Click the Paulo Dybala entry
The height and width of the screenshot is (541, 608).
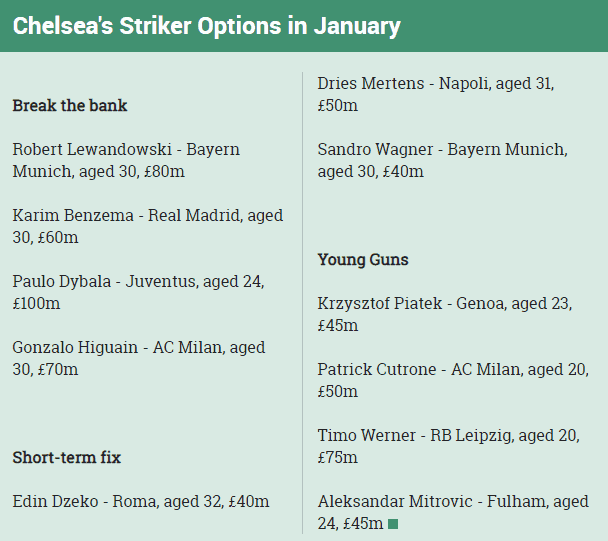(x=138, y=292)
